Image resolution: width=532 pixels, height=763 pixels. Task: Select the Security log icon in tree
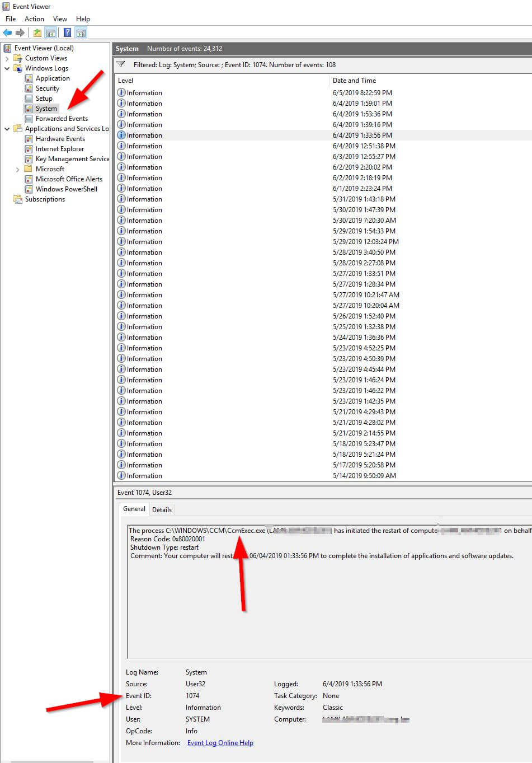29,88
